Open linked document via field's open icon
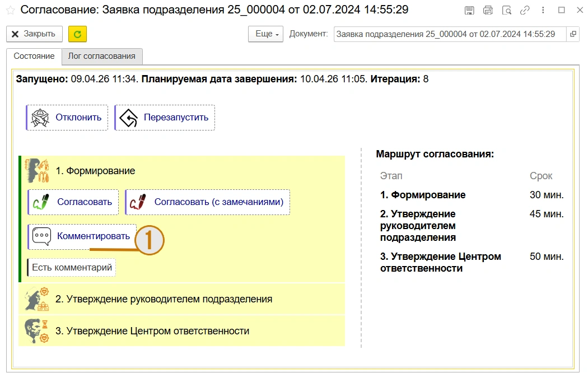Viewport: 588px width, 373px height. 573,34
